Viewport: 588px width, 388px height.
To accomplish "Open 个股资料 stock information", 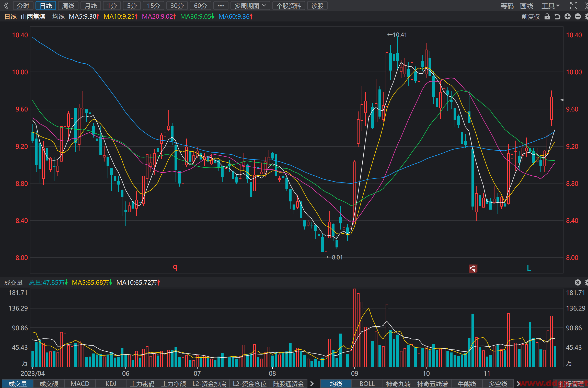I will [x=289, y=6].
